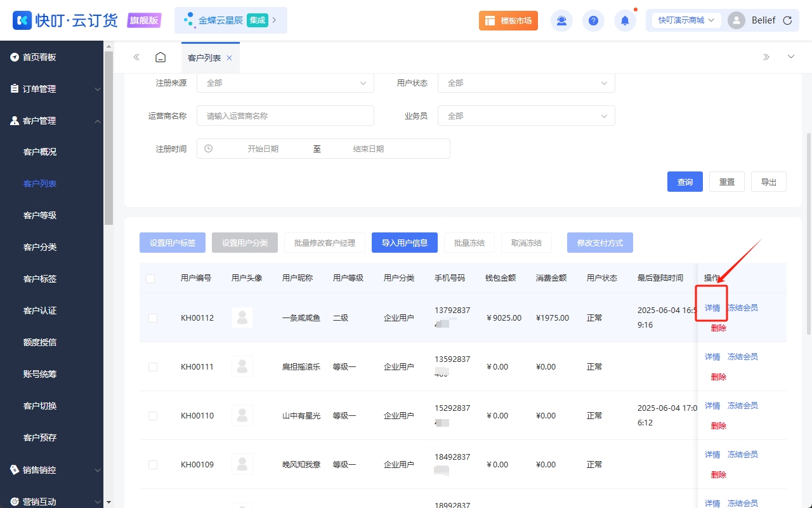
Task: Open 额度授信 in sidebar
Action: pyautogui.click(x=40, y=342)
